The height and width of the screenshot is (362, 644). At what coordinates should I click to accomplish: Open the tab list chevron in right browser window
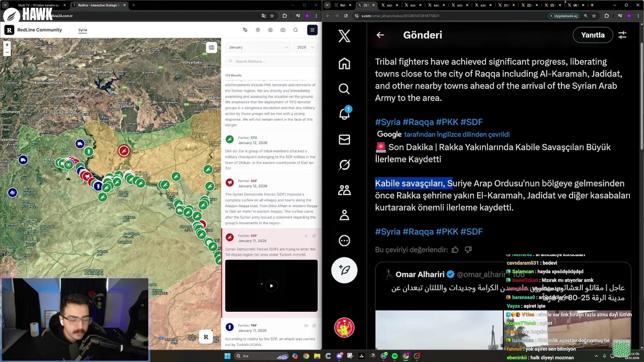point(328,5)
